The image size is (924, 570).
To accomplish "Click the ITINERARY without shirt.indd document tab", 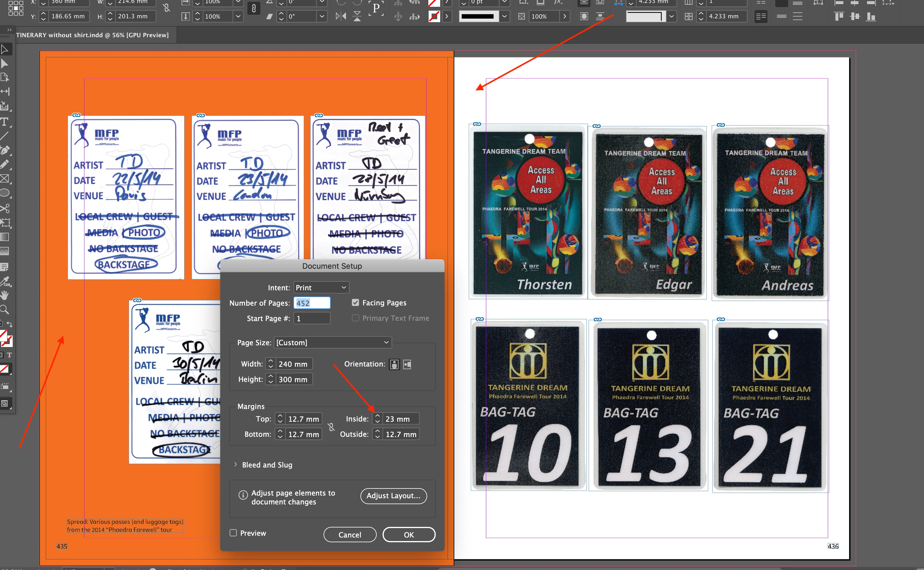I will click(x=92, y=35).
